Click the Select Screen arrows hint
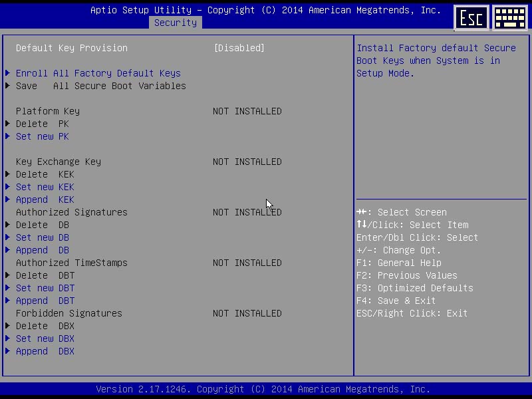The image size is (532, 399). [x=402, y=212]
